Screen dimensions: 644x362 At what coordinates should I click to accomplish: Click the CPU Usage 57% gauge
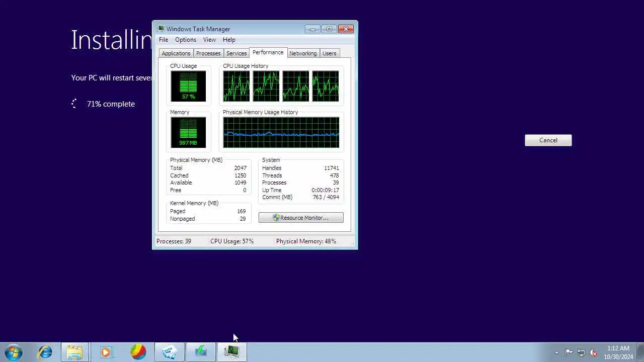coord(188,86)
